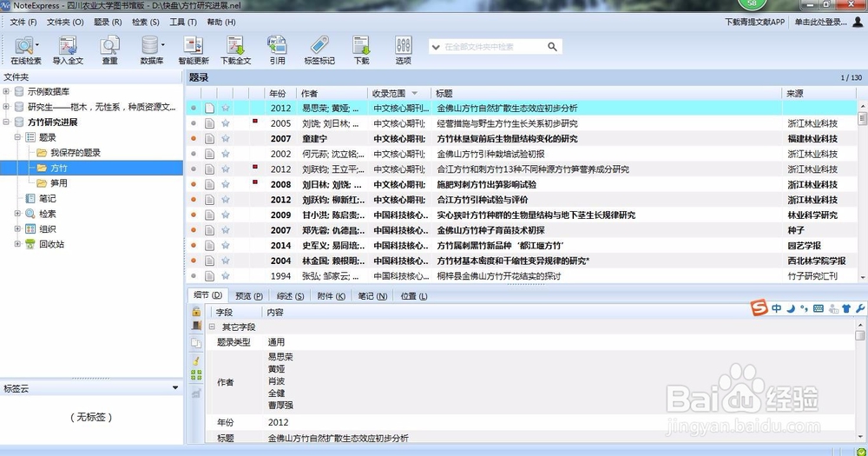Select the 笋用 folder

59,183
